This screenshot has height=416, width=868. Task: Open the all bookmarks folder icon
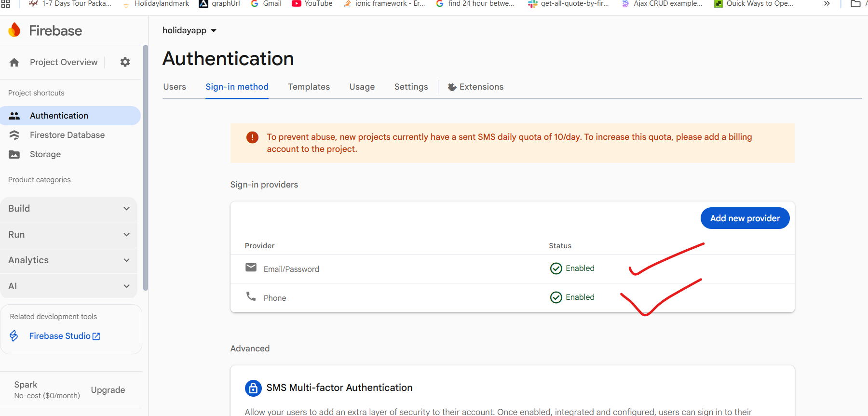855,4
